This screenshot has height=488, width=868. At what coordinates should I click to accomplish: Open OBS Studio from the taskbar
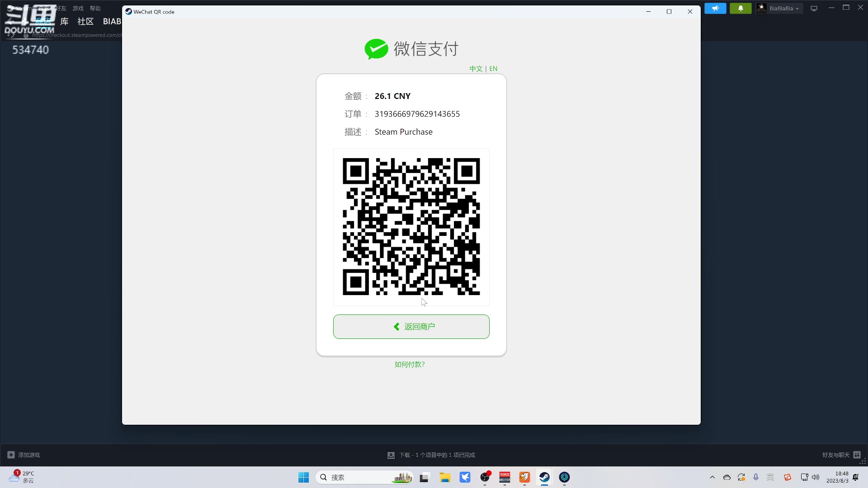click(x=485, y=477)
